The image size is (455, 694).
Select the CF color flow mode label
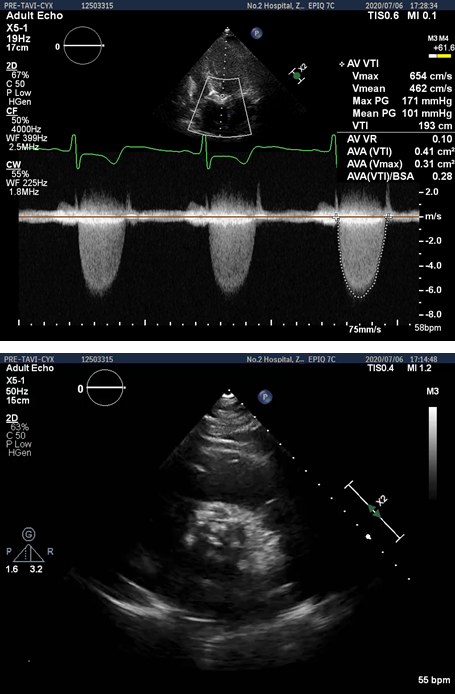tap(11, 111)
